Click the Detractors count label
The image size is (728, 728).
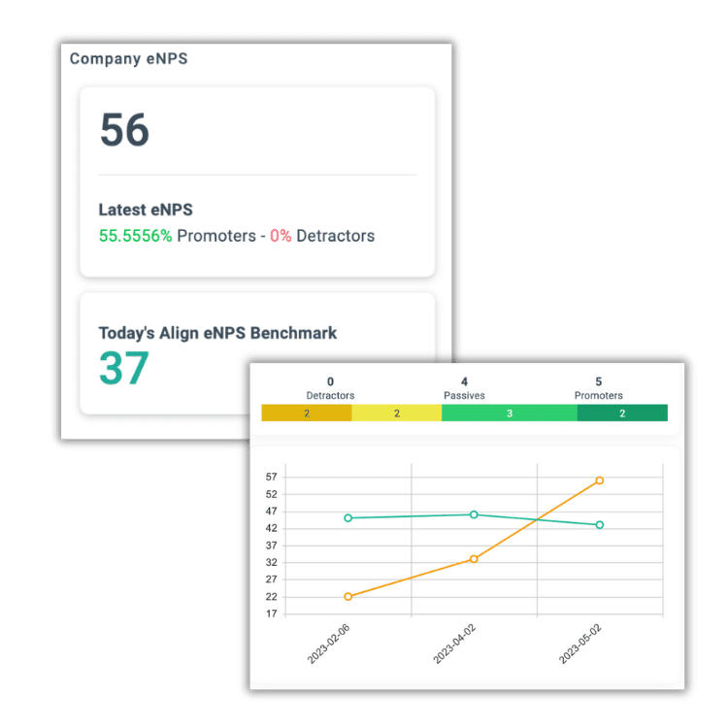point(330,388)
